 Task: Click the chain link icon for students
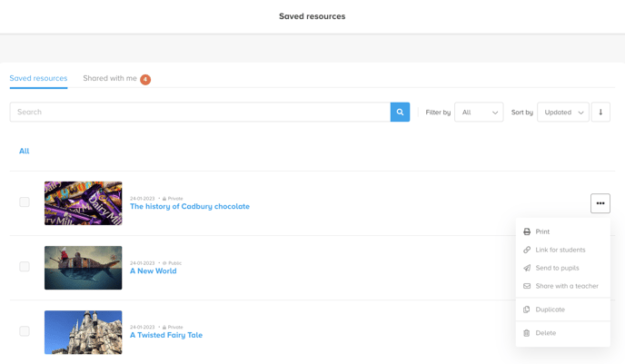click(x=527, y=250)
